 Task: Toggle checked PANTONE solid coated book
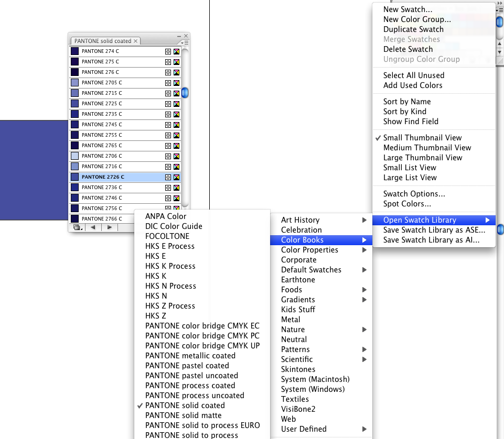(x=185, y=405)
